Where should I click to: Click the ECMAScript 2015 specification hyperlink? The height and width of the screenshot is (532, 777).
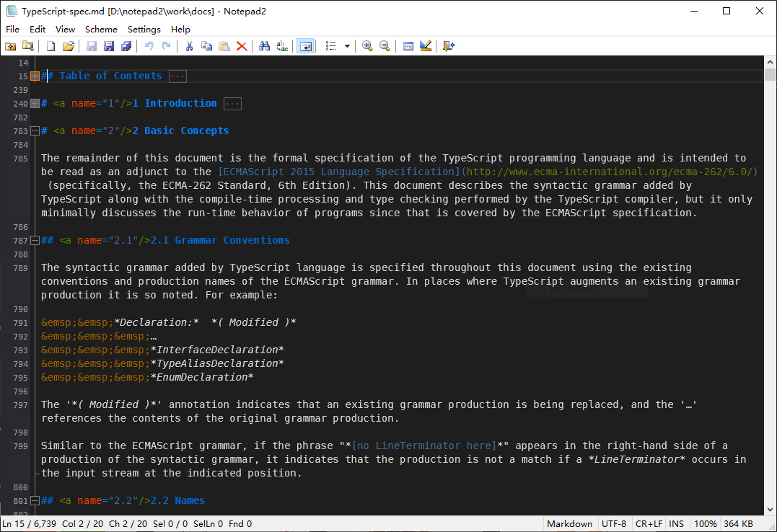[x=339, y=171]
